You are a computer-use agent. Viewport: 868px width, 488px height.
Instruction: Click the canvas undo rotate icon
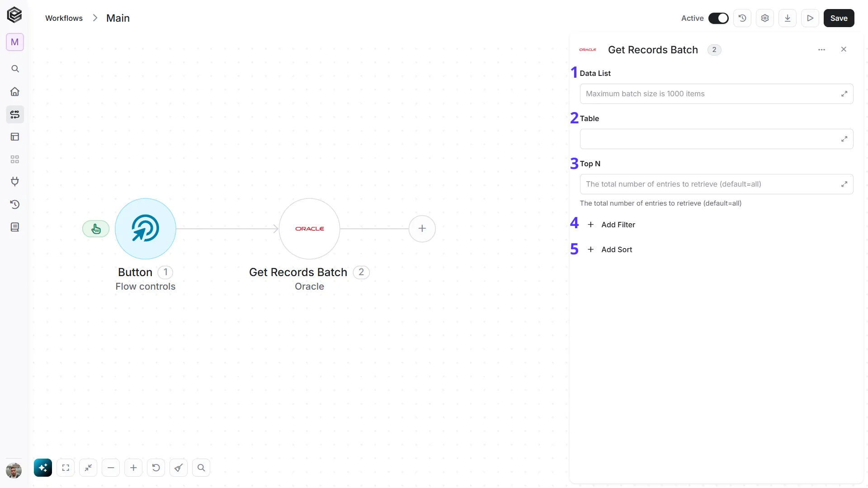(156, 468)
